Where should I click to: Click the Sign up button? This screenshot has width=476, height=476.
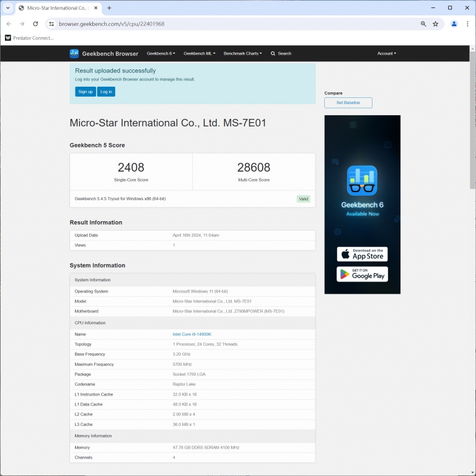pos(86,92)
